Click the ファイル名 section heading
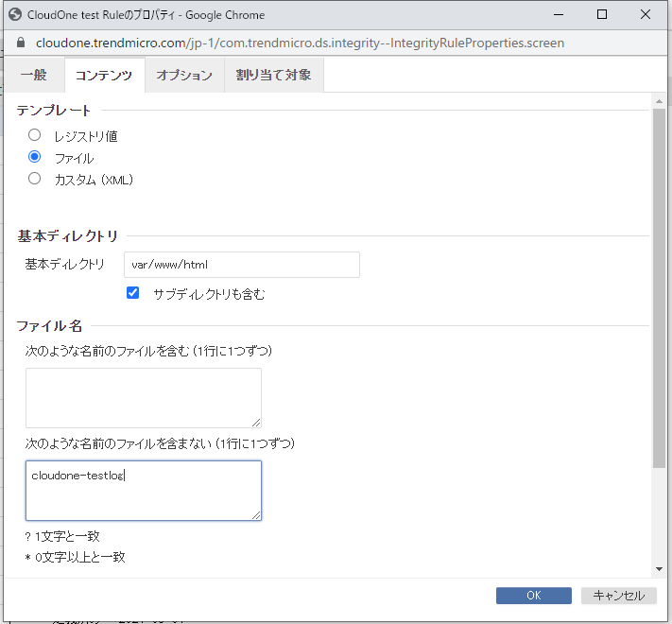This screenshot has height=624, width=672. [49, 326]
